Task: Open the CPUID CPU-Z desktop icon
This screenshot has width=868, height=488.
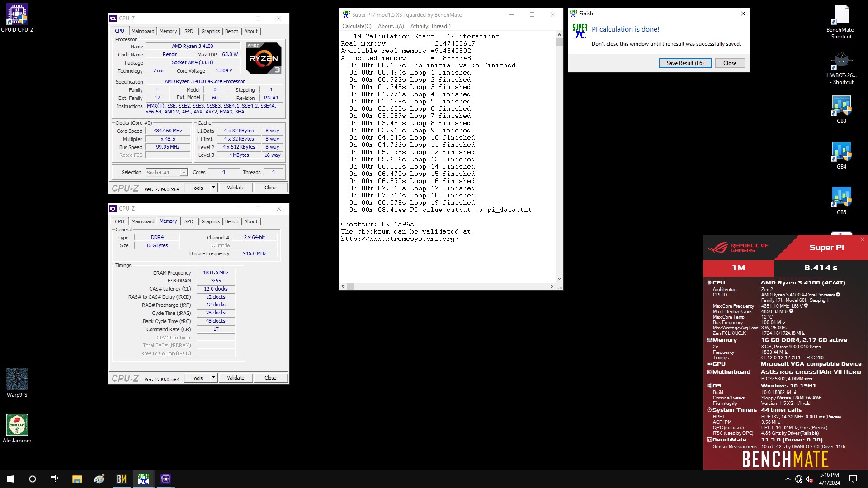Action: point(17,18)
